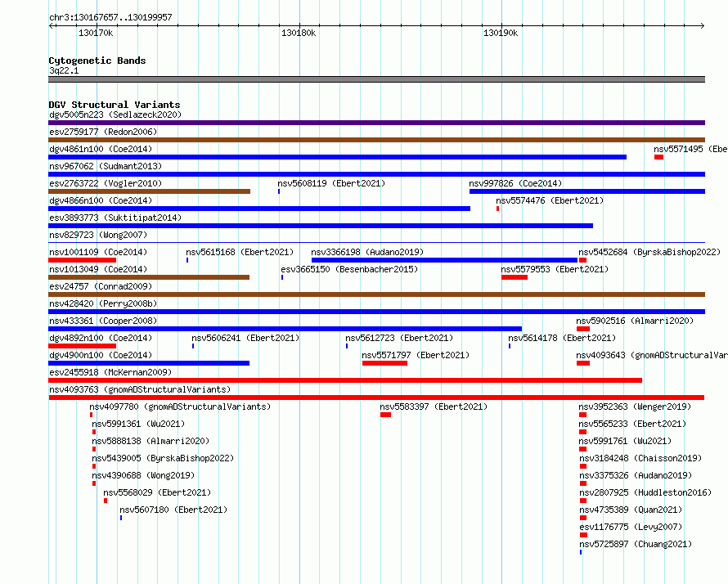
Task: Click nsv3952363 (Wenger2019) label
Action: point(635,407)
